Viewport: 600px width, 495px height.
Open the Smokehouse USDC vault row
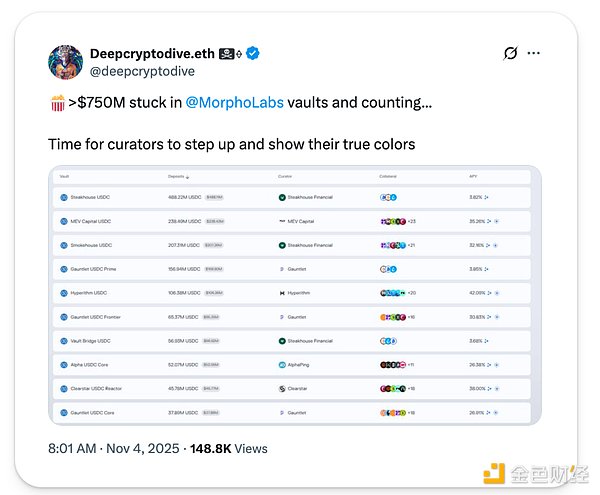90,245
